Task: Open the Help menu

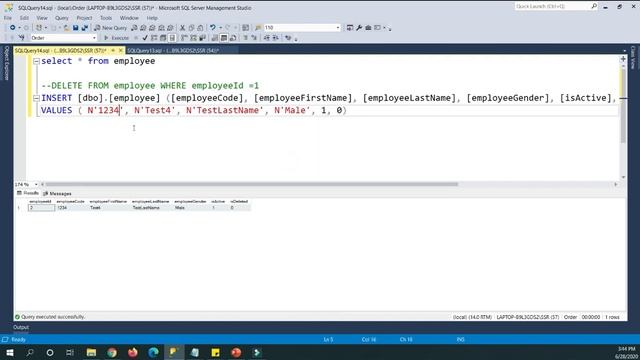Action: 152,18
